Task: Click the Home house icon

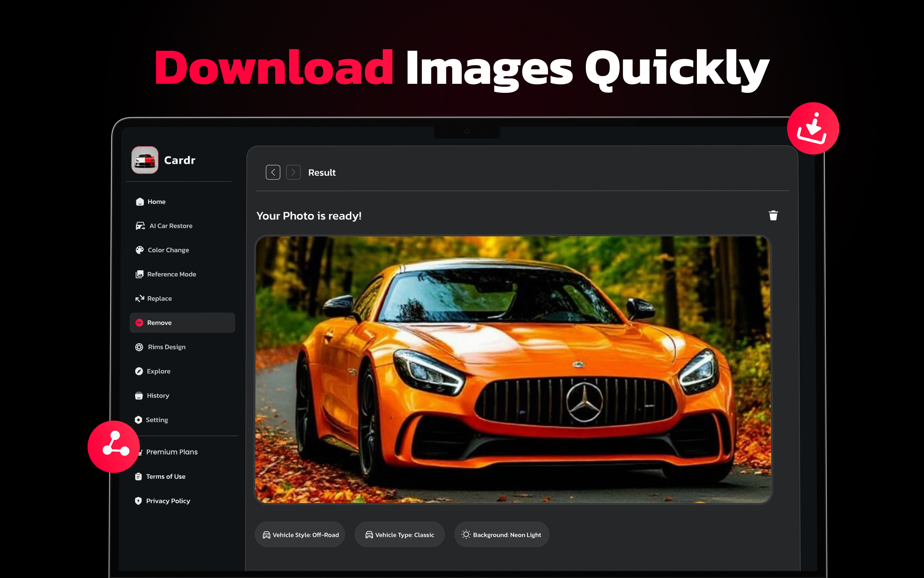Action: tap(140, 201)
